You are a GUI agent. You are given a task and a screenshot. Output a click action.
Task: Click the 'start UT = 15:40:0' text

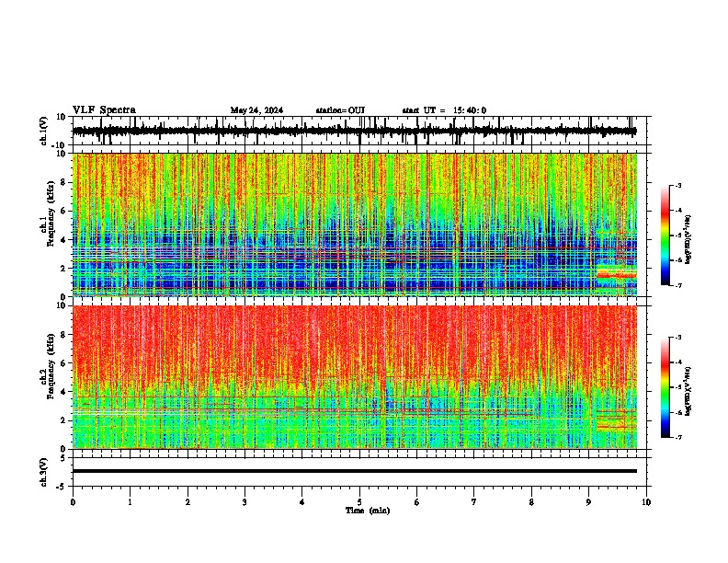[444, 110]
